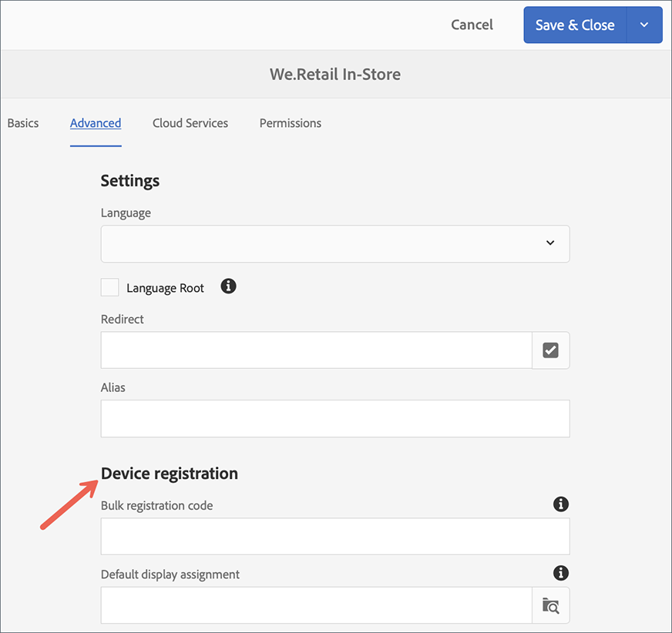Enable the Language Root checkbox
The width and height of the screenshot is (672, 633).
[x=110, y=287]
